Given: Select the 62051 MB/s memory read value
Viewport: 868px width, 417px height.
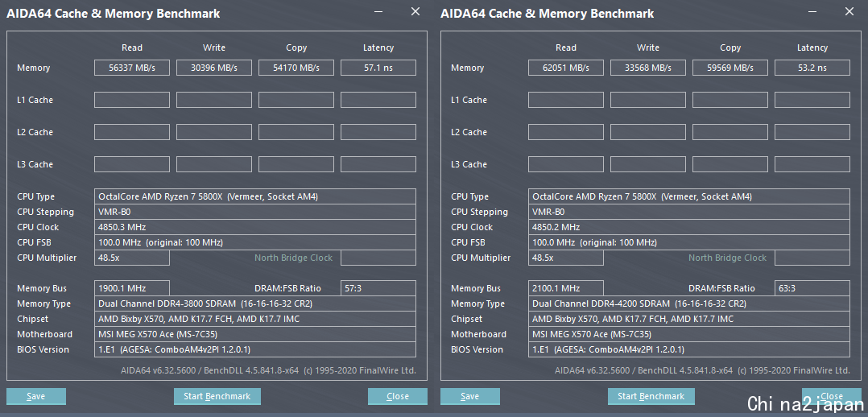Looking at the screenshot, I should point(566,68).
